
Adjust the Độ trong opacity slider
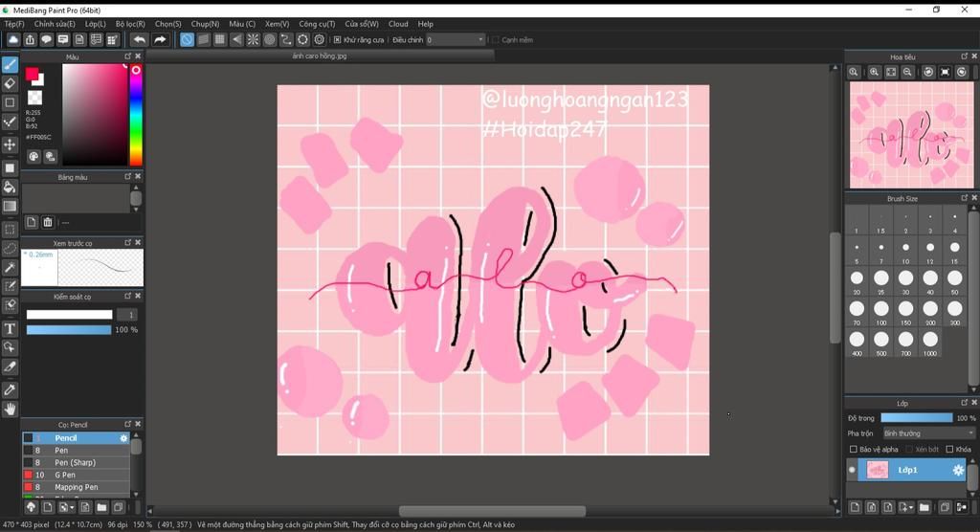[x=916, y=417]
